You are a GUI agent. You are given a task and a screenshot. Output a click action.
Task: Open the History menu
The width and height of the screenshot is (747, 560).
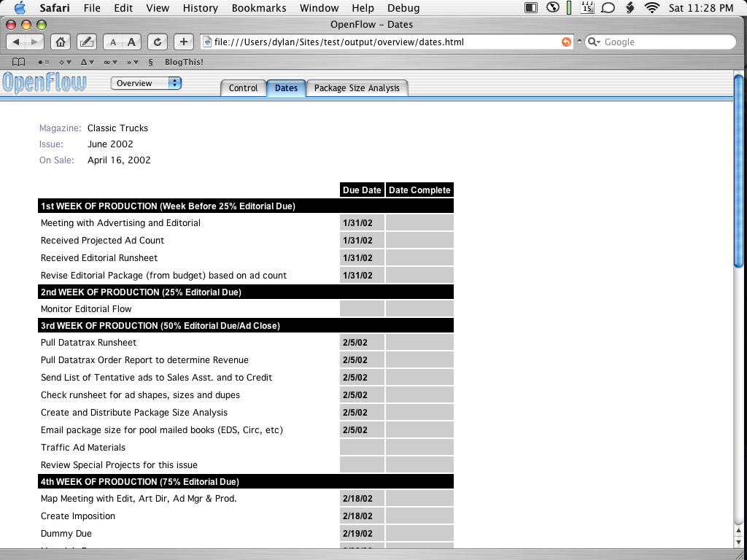click(x=201, y=8)
